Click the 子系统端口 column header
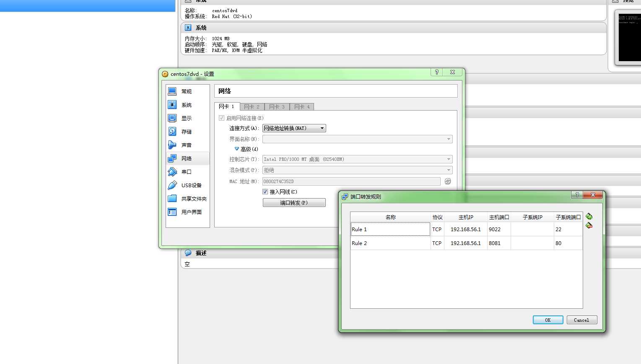The width and height of the screenshot is (641, 364). tap(568, 217)
